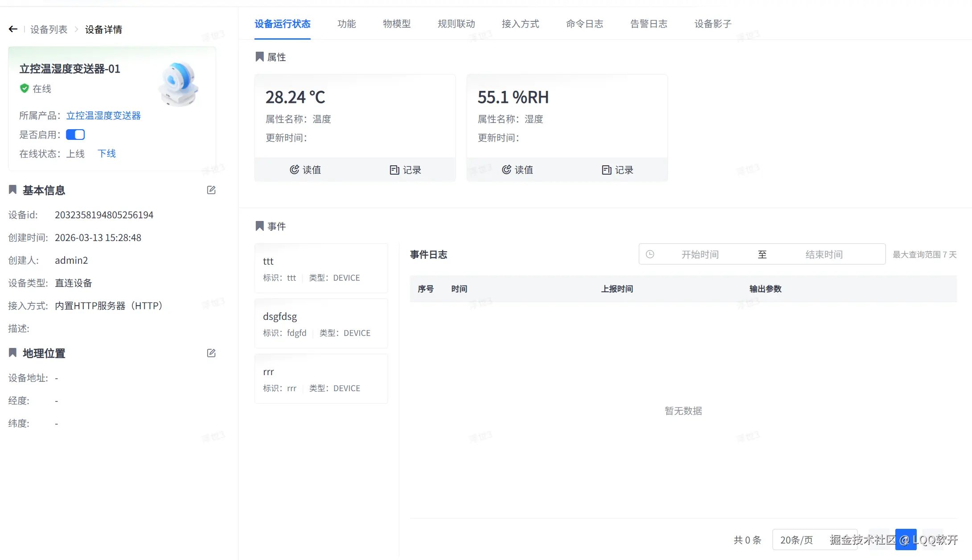The height and width of the screenshot is (560, 972).
Task: Read humidity value via 读值 icon
Action: [507, 170]
